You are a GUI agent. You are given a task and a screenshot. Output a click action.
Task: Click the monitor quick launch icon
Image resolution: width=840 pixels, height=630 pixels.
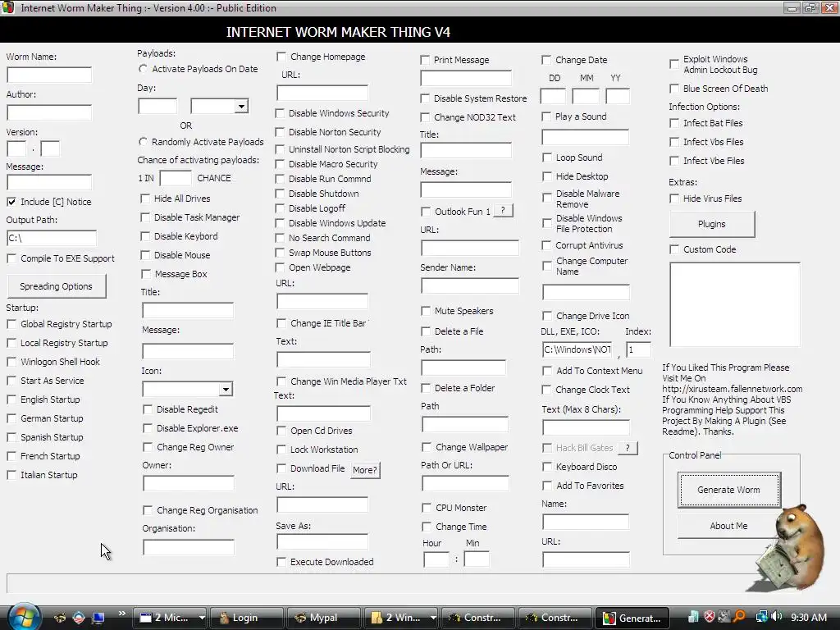tap(98, 618)
